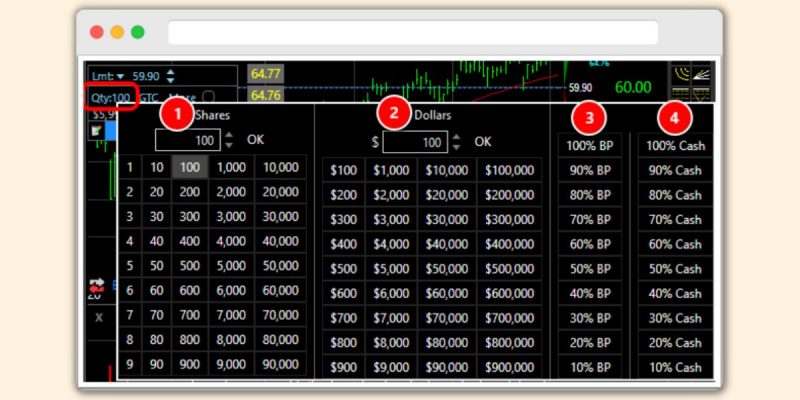Click the browser address bar
The height and width of the screenshot is (400, 800).
click(413, 32)
